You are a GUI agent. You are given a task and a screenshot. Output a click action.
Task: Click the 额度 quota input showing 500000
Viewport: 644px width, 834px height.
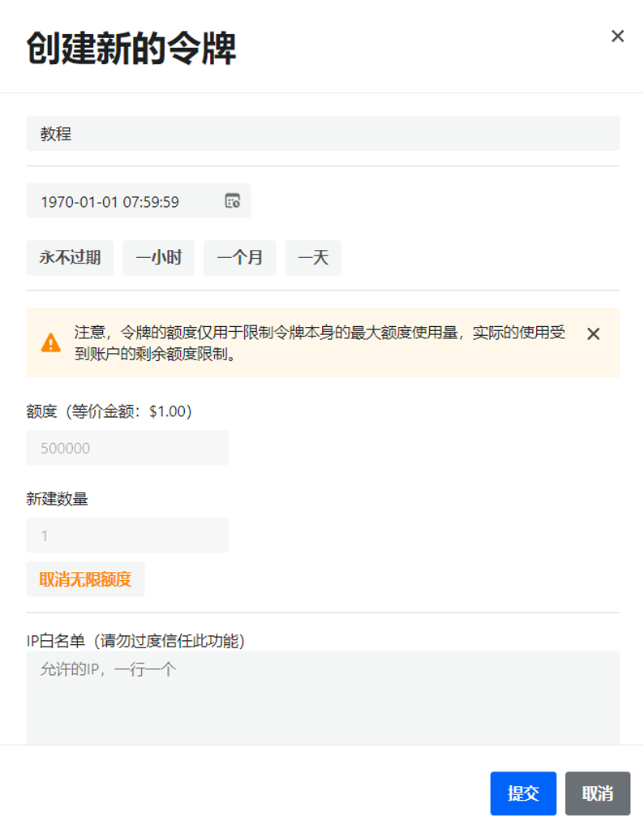click(127, 447)
